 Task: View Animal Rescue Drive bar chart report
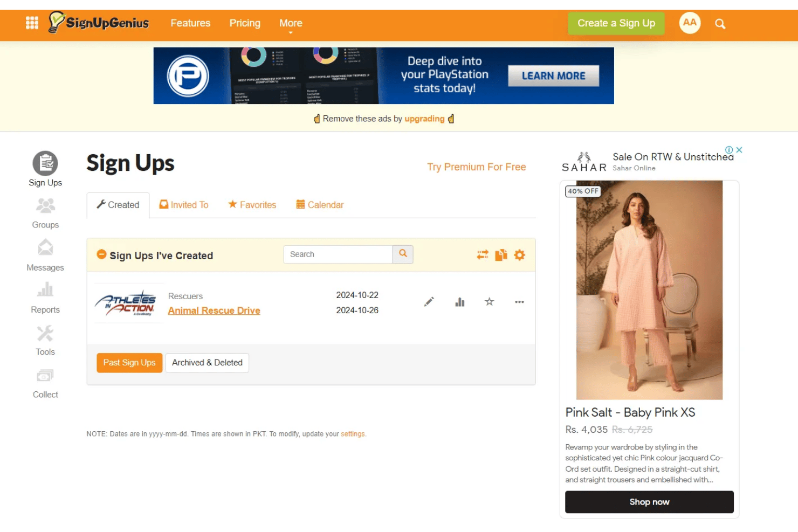coord(459,302)
